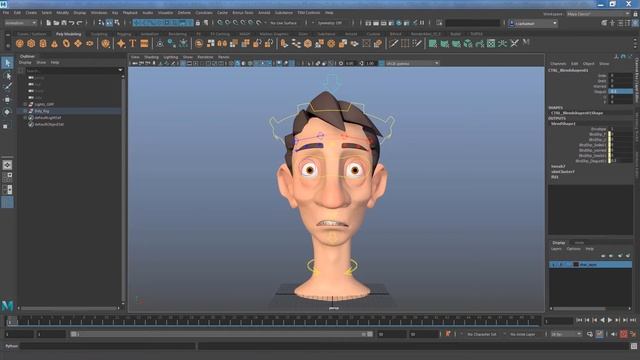Open the Workspace dropdown Maya Classic
This screenshot has width=640, height=360.
[x=598, y=13]
